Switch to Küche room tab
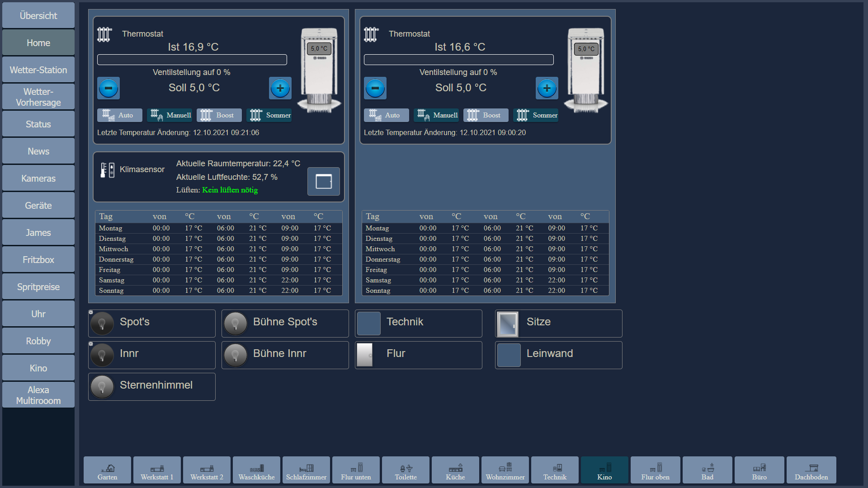 pyautogui.click(x=455, y=470)
